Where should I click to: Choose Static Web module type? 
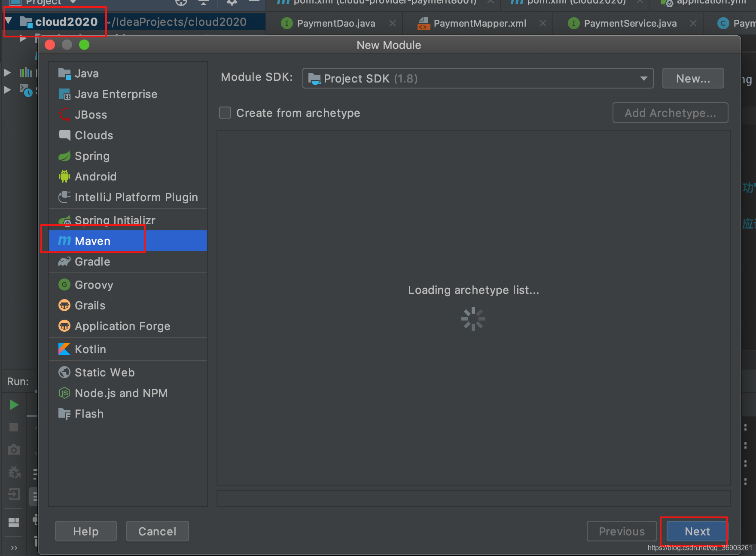(x=128, y=373)
